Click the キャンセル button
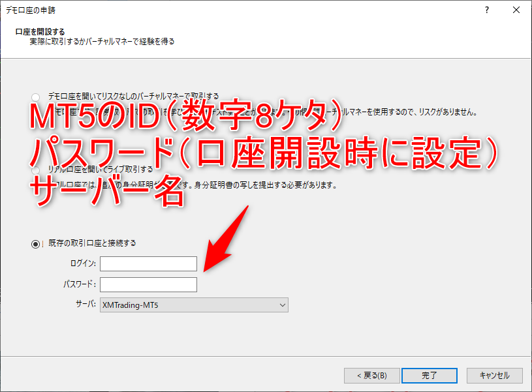This screenshot has height=392, width=532. pyautogui.click(x=495, y=376)
